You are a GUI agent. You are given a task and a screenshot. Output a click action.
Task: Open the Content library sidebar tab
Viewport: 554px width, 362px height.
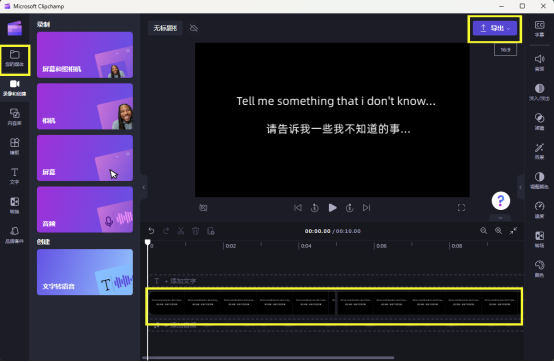[14, 117]
